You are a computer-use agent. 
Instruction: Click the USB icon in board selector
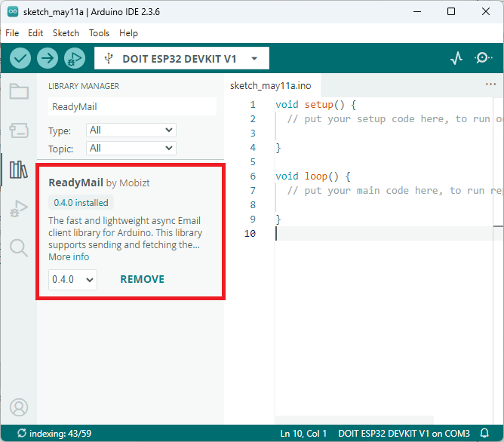[x=109, y=59]
